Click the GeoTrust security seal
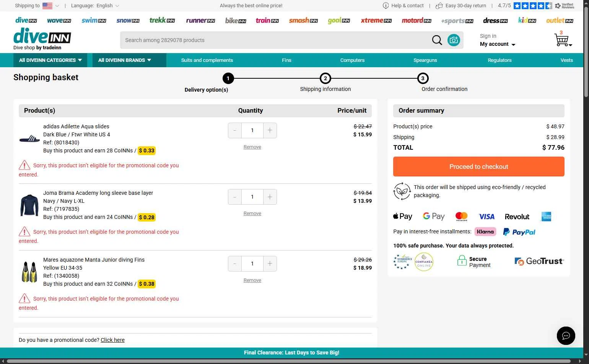 coord(539,261)
